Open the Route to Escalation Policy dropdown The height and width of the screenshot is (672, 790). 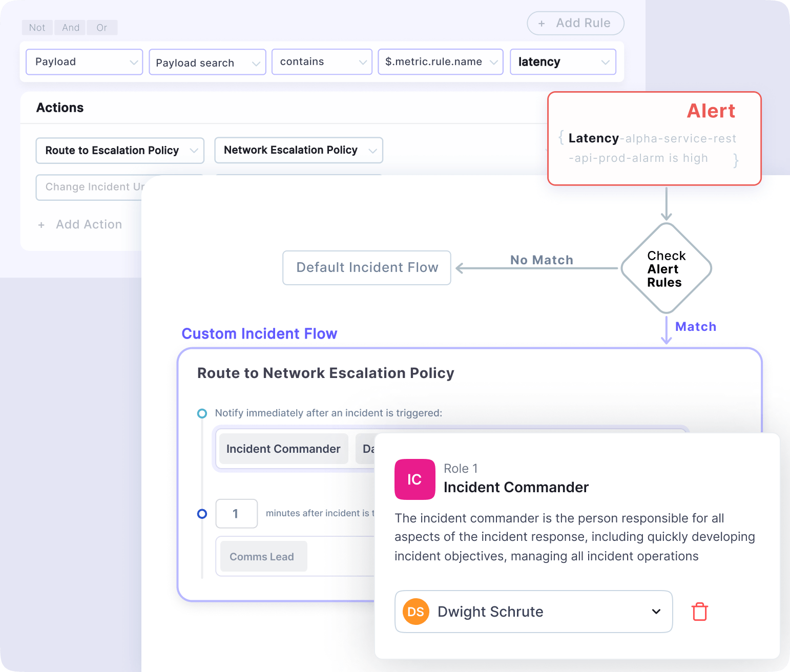[119, 150]
